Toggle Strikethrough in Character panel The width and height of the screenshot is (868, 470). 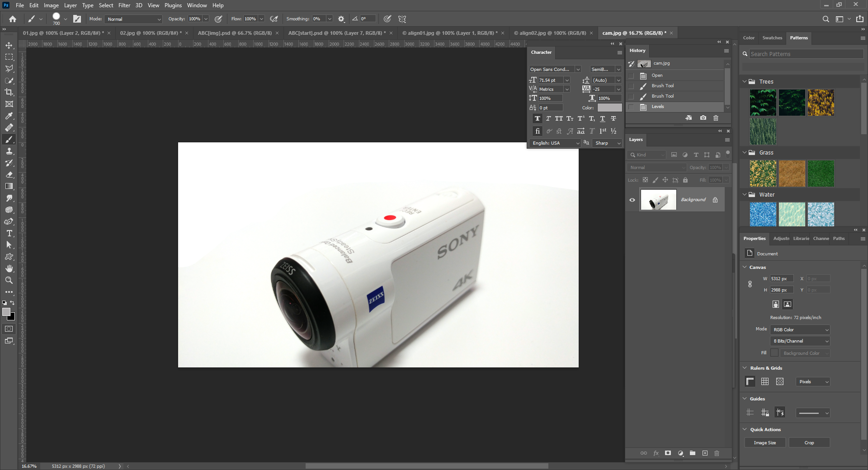613,119
